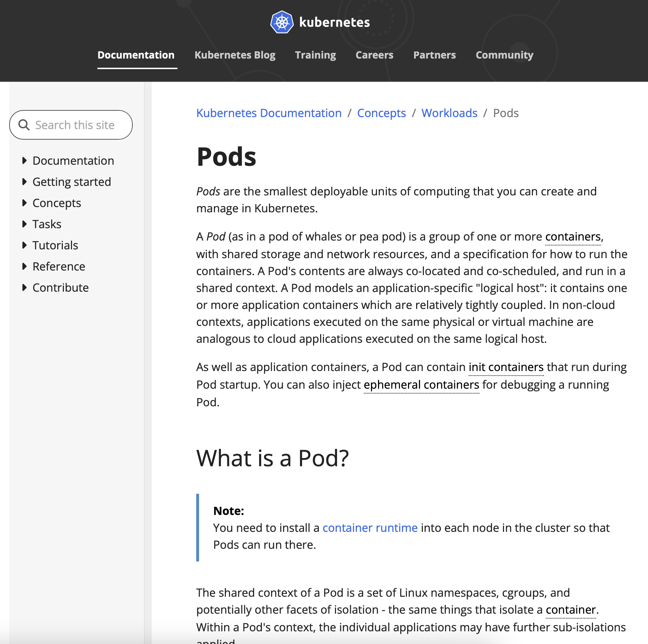Click the Kubernetes Documentation breadcrumb link
This screenshot has width=648, height=644.
[269, 113]
